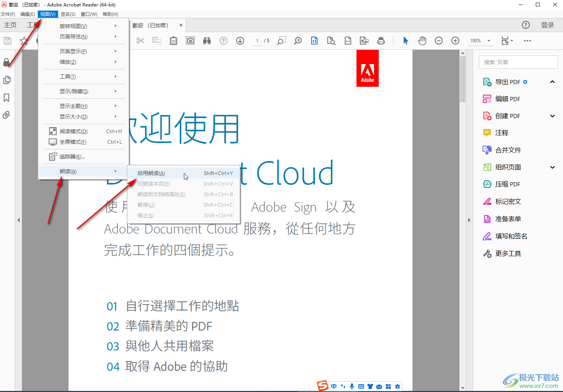Expand the 显示主题 submenu
Screen dimensions: 563x392
tap(83, 106)
